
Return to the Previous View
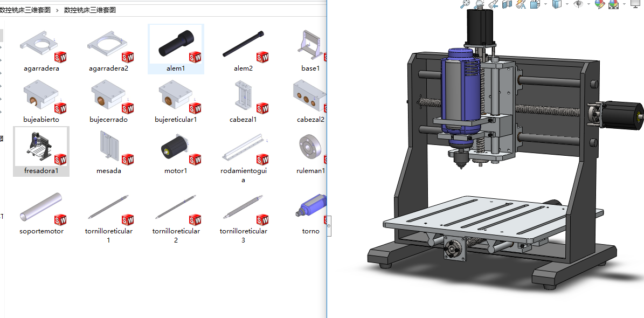493,4
